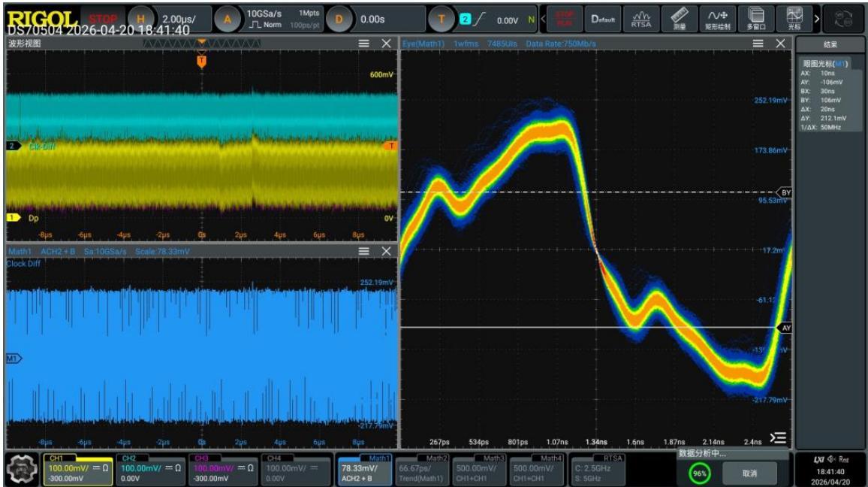Viewport: 868px width, 487px height.
Task: Collapse toolbar with the left chevron arrow
Action: pos(543,19)
